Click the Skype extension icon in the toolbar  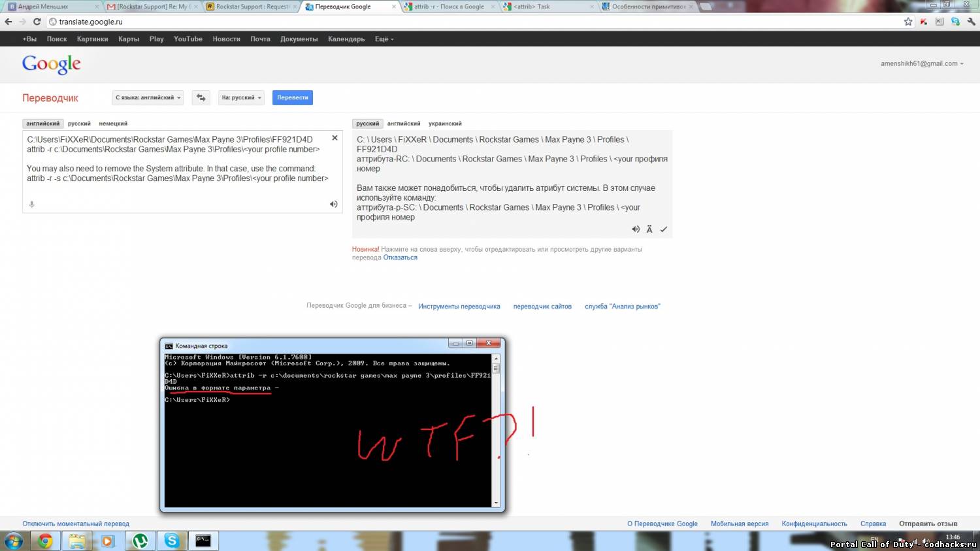click(955, 22)
